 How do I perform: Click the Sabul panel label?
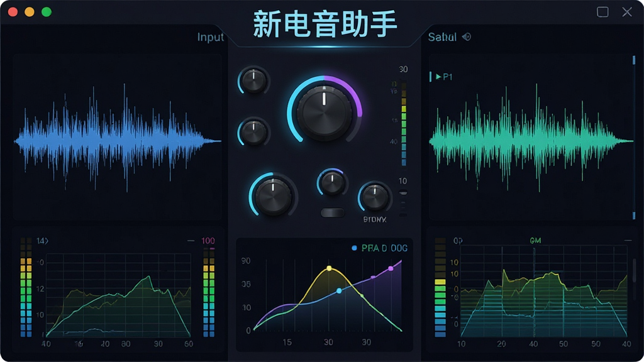442,37
